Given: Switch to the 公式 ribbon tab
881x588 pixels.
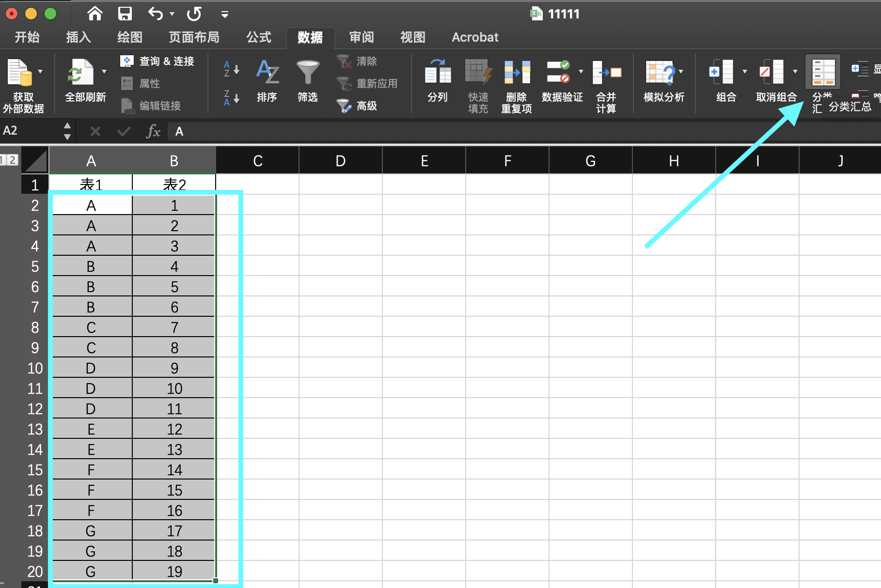Looking at the screenshot, I should (258, 37).
